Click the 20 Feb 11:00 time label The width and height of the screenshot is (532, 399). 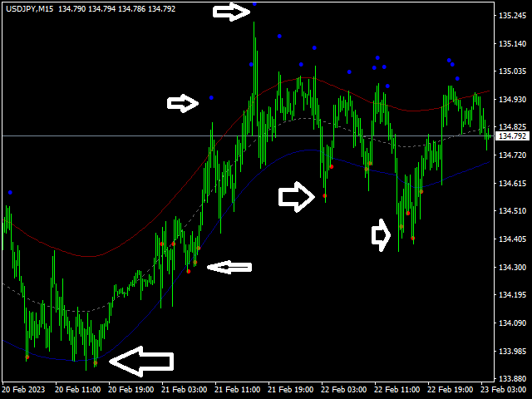[77, 390]
